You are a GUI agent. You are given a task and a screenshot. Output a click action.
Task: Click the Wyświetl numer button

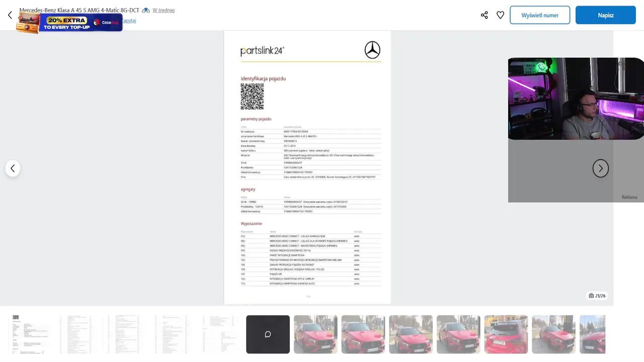540,15
